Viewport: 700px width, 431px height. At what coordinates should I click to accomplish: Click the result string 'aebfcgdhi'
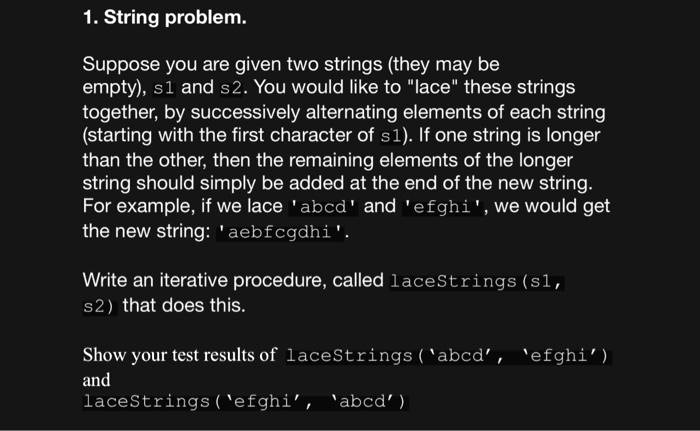pyautogui.click(x=280, y=232)
